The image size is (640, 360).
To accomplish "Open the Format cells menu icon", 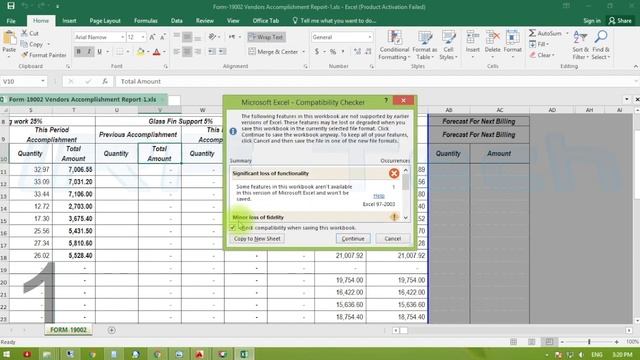I will 513,38.
